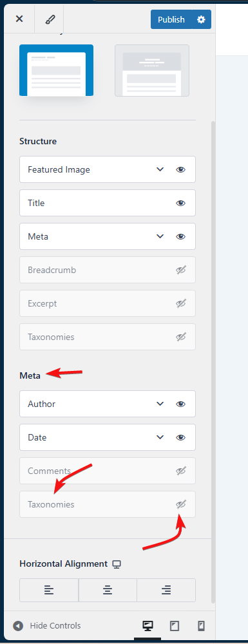Expand Author meta options
The width and height of the screenshot is (248, 644).
point(160,404)
